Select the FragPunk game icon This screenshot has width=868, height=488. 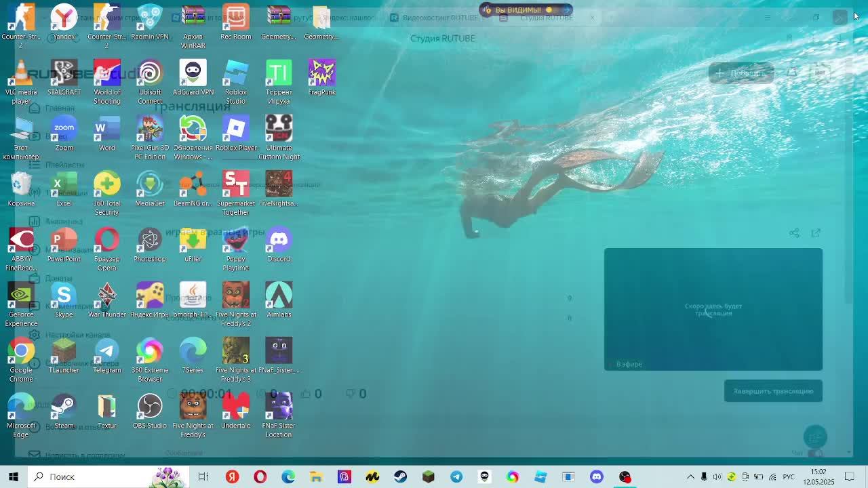(x=322, y=78)
